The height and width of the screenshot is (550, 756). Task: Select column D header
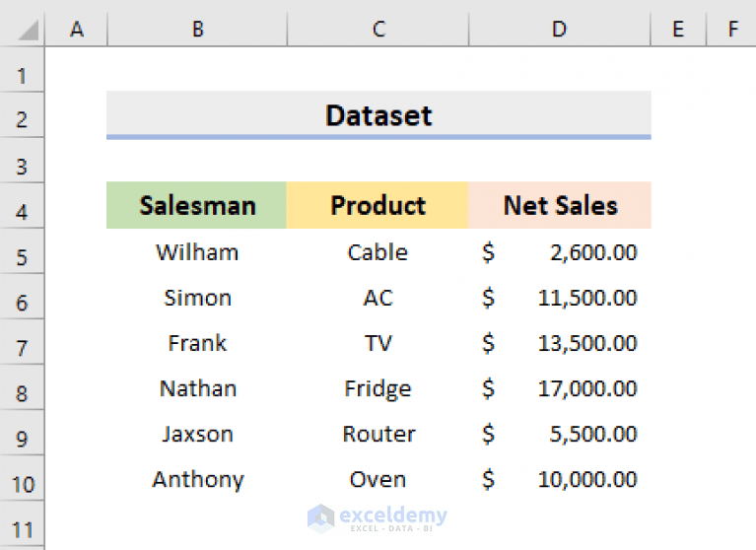(x=559, y=29)
